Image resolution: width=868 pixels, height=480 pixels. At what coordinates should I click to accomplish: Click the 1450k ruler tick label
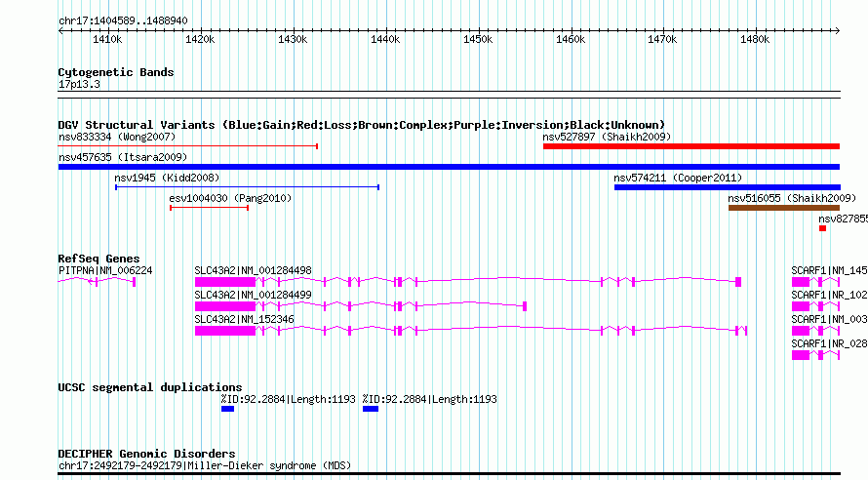click(x=478, y=39)
